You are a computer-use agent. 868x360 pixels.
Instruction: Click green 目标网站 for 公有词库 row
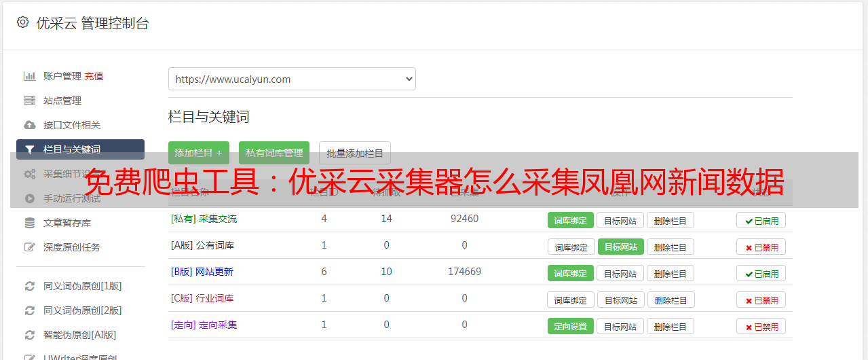pyautogui.click(x=621, y=247)
